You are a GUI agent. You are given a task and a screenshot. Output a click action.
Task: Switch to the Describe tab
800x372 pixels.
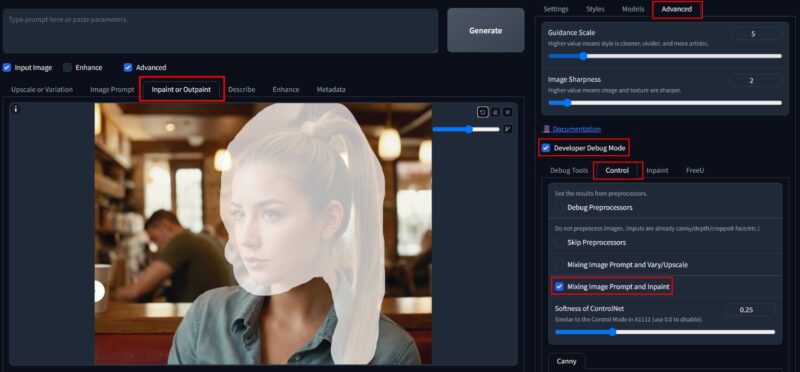pos(241,89)
